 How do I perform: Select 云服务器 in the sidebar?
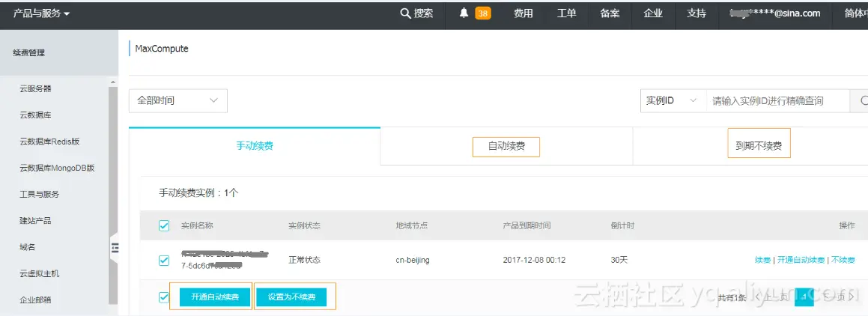[35, 88]
